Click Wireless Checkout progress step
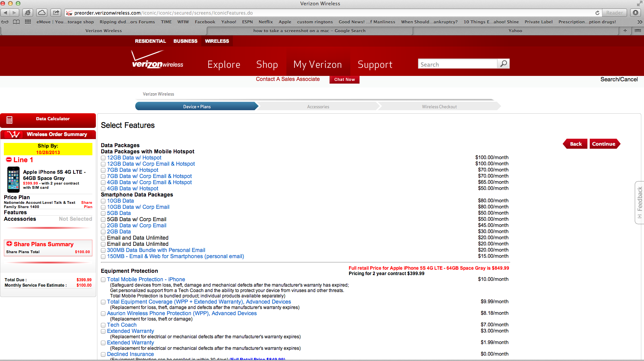This screenshot has width=644, height=361. pos(439,107)
